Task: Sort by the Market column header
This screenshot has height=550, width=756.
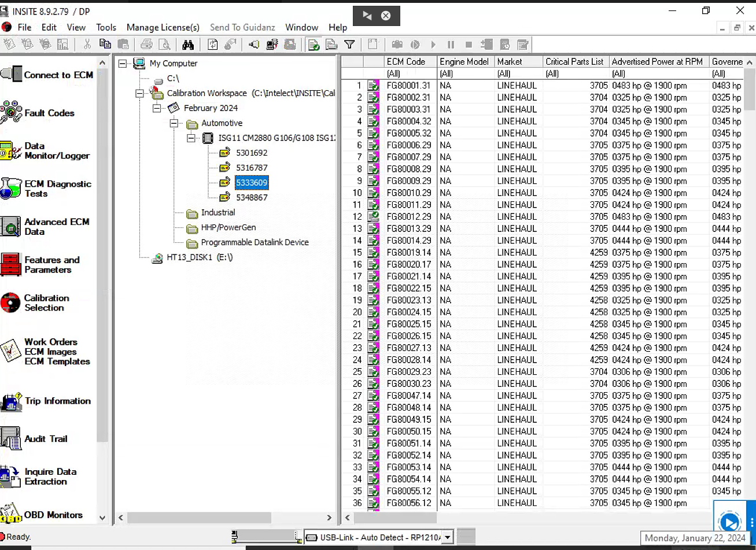Action: point(519,61)
